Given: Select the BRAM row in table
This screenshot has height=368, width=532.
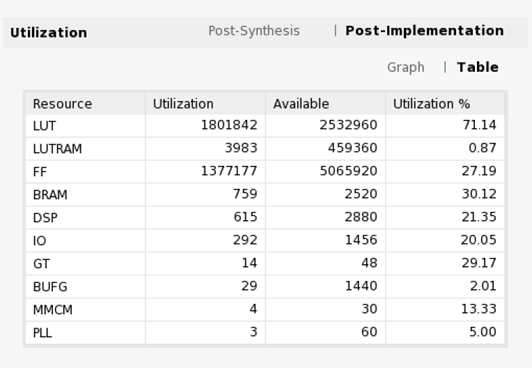Looking at the screenshot, I should [265, 195].
